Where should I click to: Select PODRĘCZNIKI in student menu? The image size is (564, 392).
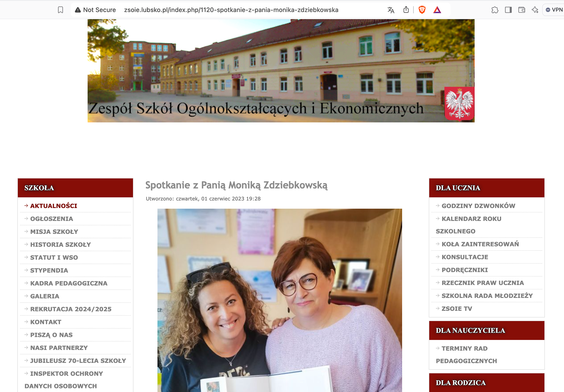point(465,270)
